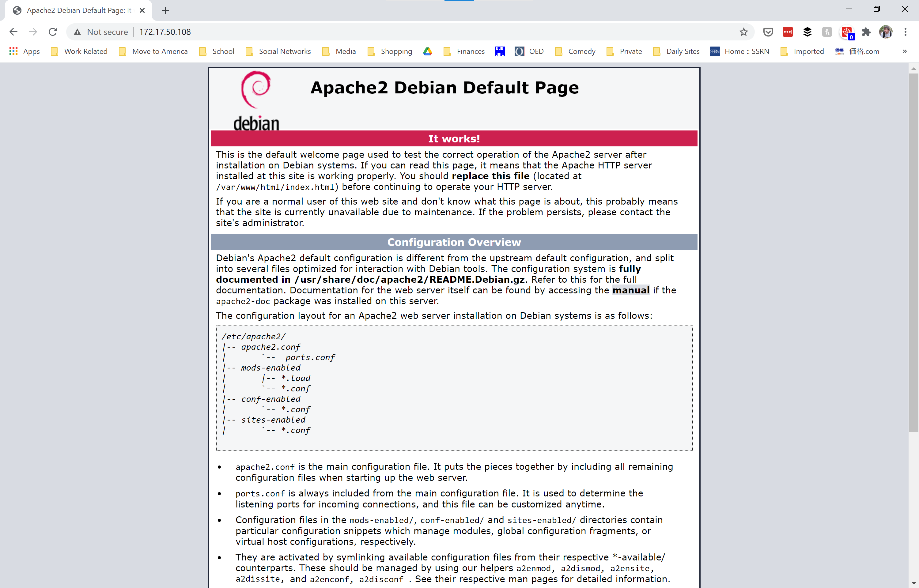Expand the Shopping bookmark folder

(390, 51)
